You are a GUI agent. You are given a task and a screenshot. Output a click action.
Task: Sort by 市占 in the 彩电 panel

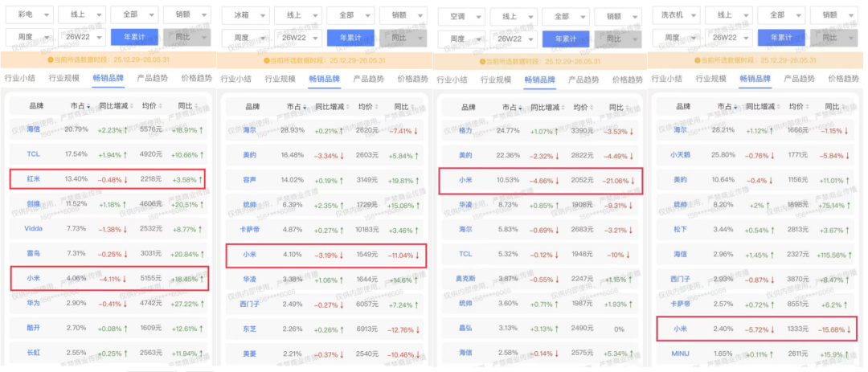click(79, 106)
